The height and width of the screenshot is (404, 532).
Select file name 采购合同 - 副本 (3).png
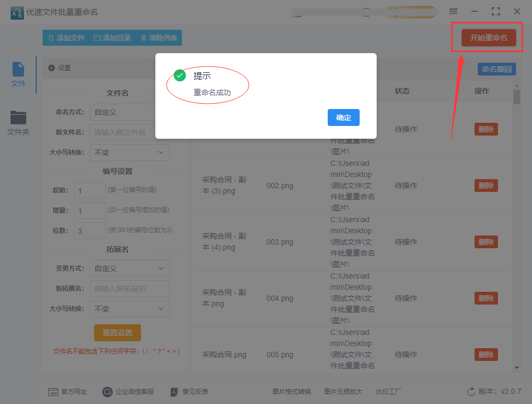[x=224, y=186]
